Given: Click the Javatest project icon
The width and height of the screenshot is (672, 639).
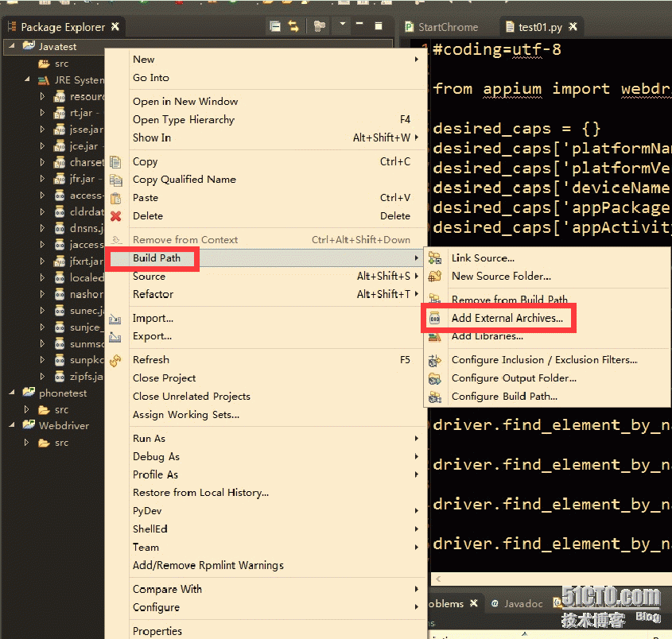Looking at the screenshot, I should click(x=29, y=45).
